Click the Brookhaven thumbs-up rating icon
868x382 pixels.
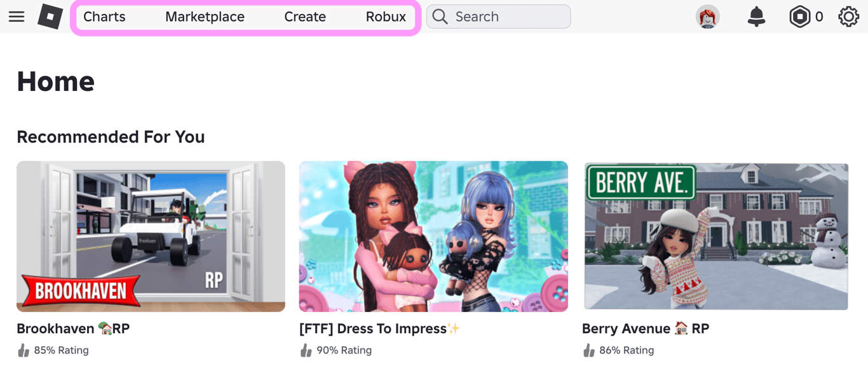pos(24,350)
